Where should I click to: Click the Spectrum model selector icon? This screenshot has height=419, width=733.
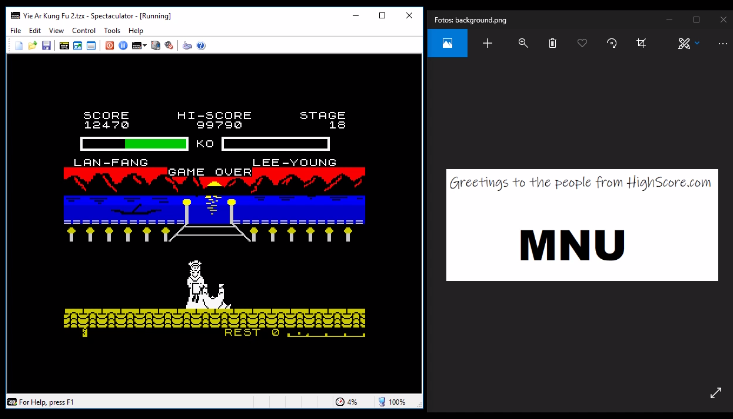coord(137,45)
